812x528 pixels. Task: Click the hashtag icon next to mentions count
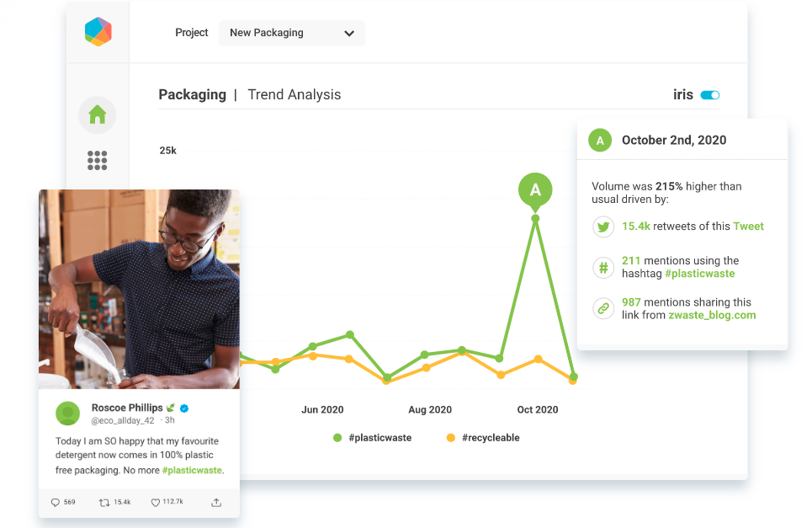point(602,268)
